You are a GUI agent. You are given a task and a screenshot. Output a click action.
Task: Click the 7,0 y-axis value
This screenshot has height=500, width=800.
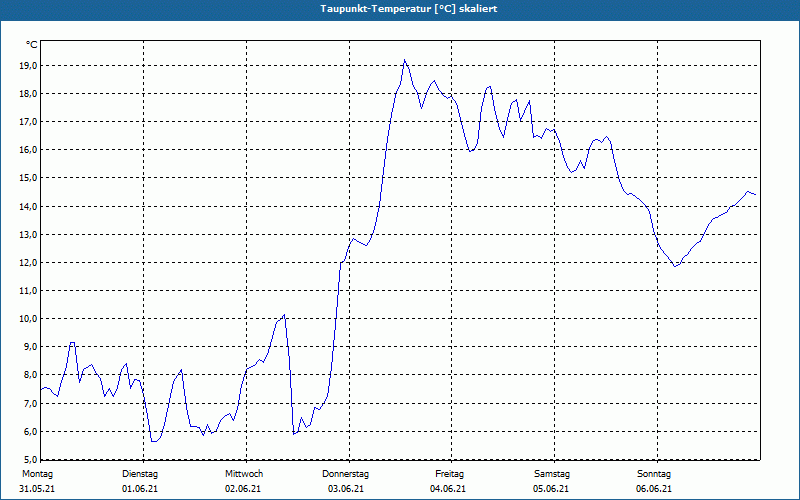[x=30, y=404]
